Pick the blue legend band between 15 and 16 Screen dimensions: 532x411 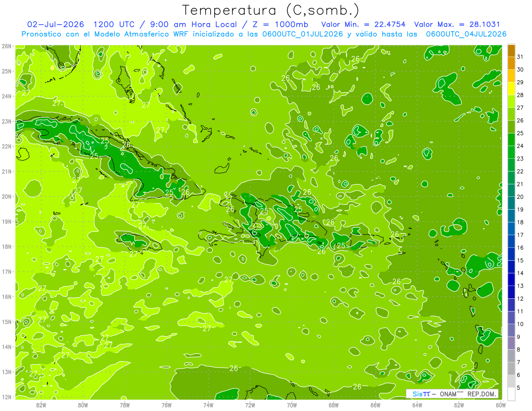511,254
